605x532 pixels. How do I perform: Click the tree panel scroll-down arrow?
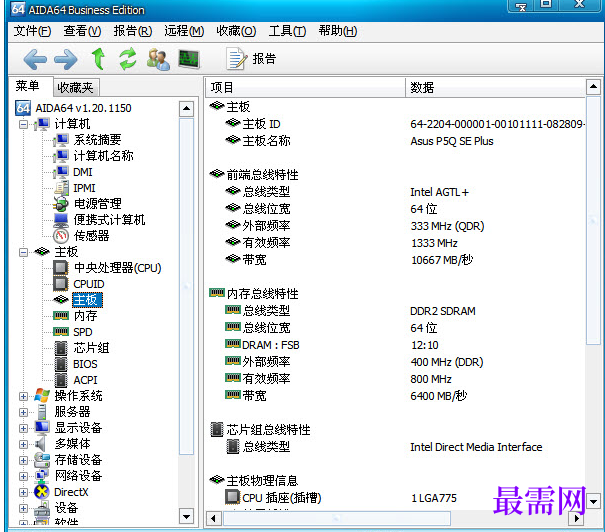tap(186, 517)
